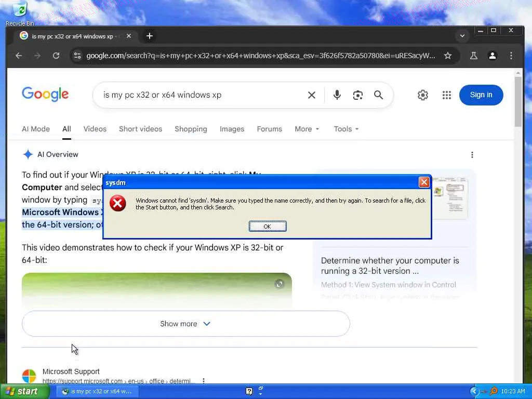Image resolution: width=532 pixels, height=399 pixels.
Task: Clear the search query with X
Action: point(312,95)
